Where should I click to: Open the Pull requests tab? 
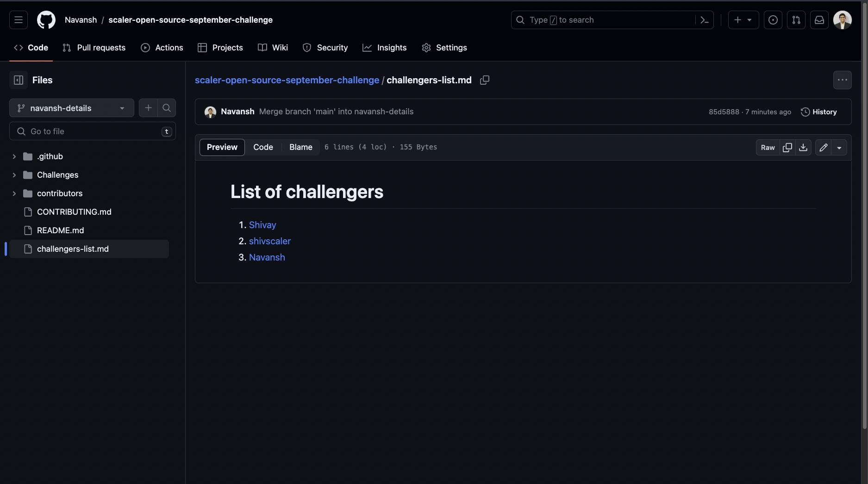94,48
